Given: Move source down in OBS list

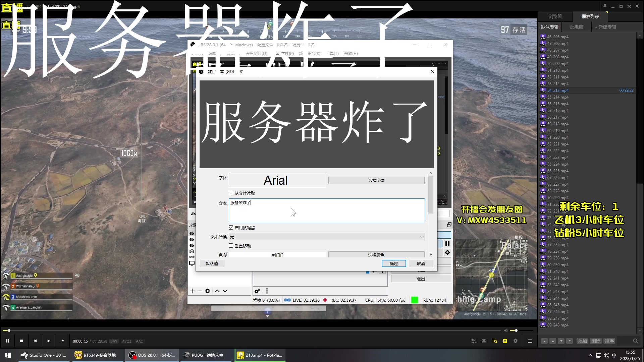Looking at the screenshot, I should [x=225, y=291].
